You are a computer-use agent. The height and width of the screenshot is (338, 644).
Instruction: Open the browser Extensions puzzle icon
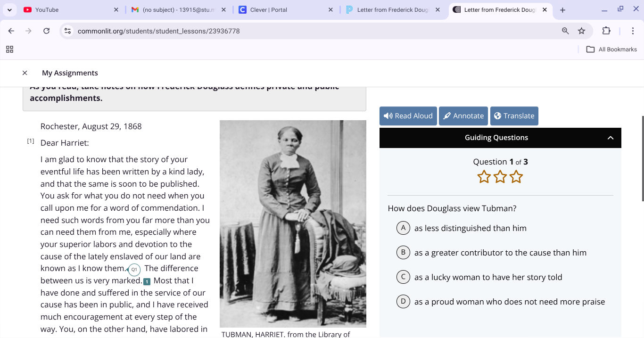[606, 31]
